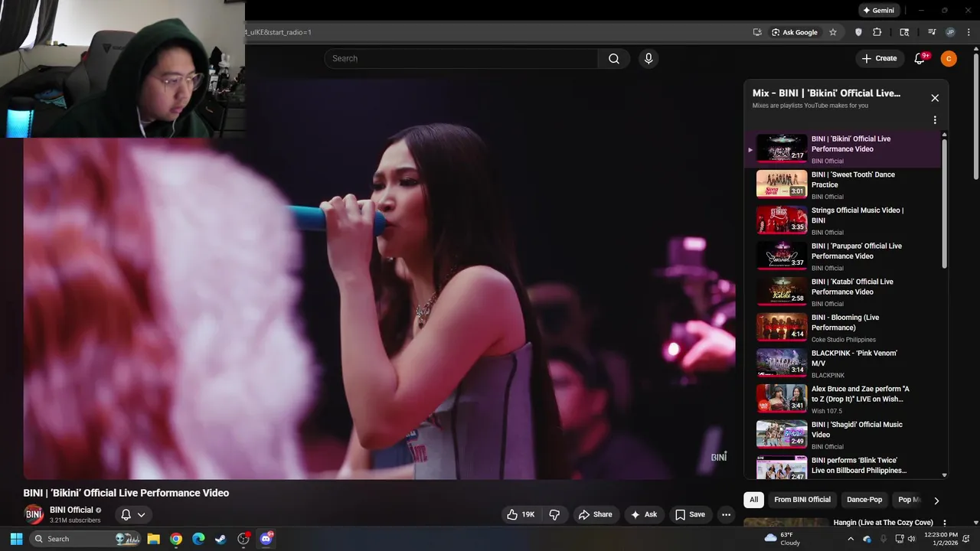980x551 pixels.
Task: Click BLACKPINK - 'Pink Venom' M/V entry
Action: click(x=842, y=364)
